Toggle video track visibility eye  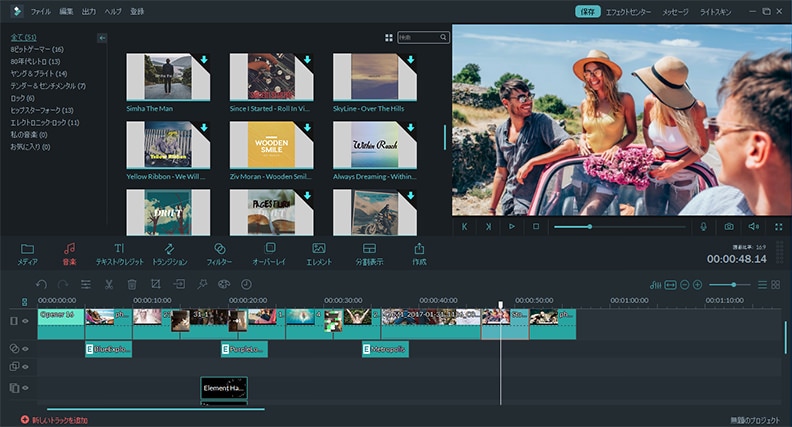pyautogui.click(x=25, y=321)
